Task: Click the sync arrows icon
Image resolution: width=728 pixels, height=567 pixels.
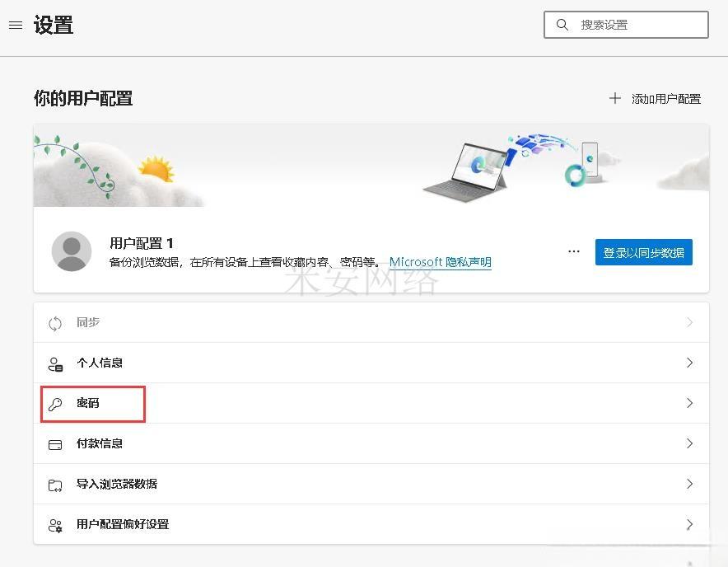Action: [x=55, y=323]
